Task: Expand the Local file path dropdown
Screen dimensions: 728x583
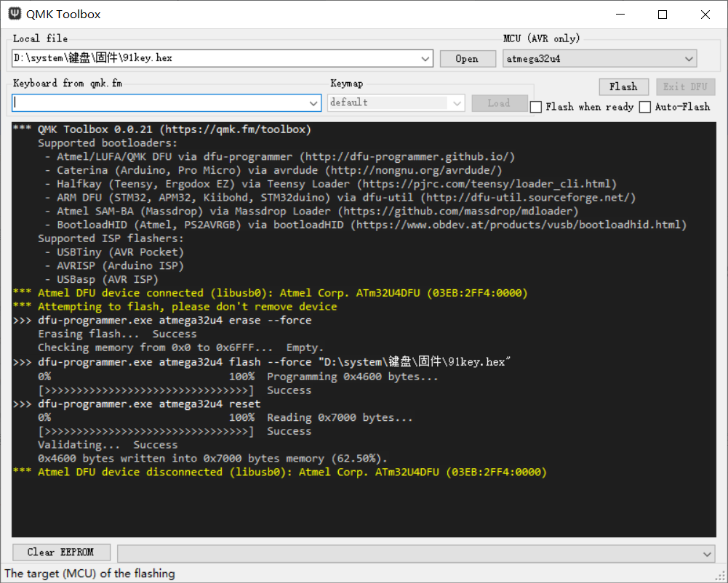Action: point(425,59)
